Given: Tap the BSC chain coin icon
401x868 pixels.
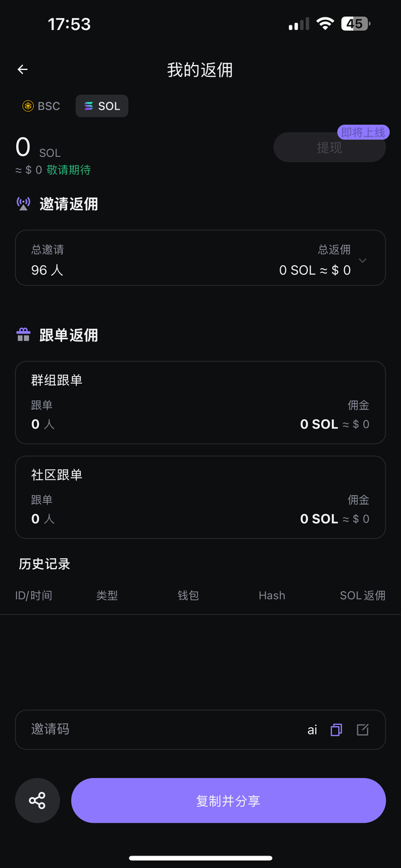Looking at the screenshot, I should tap(28, 106).
